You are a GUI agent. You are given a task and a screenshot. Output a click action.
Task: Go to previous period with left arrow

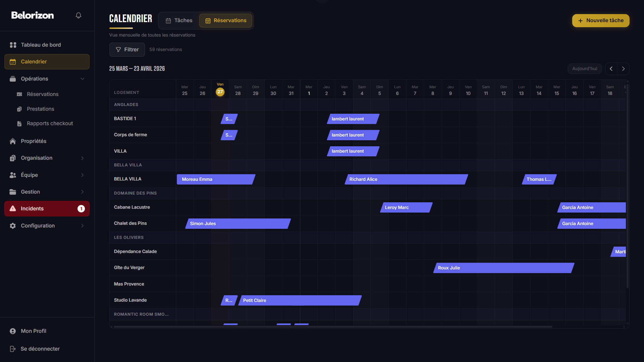611,69
